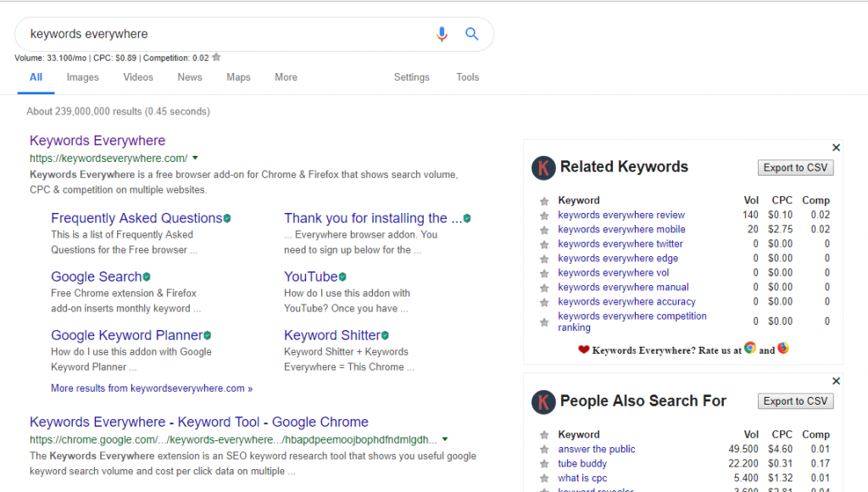Click the K logo on People Also Search For panel
The image size is (868, 492).
[x=543, y=401]
